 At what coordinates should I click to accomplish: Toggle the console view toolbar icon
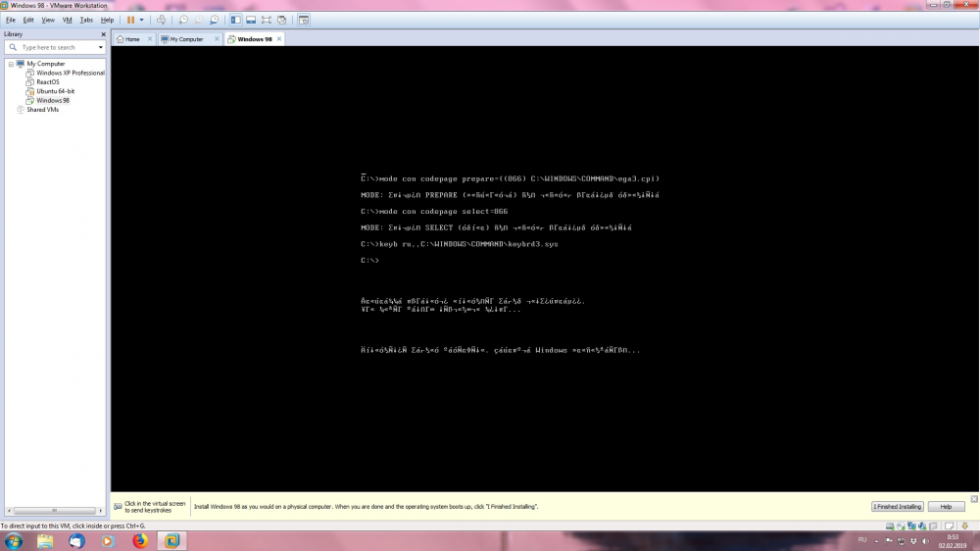pyautogui.click(x=304, y=20)
